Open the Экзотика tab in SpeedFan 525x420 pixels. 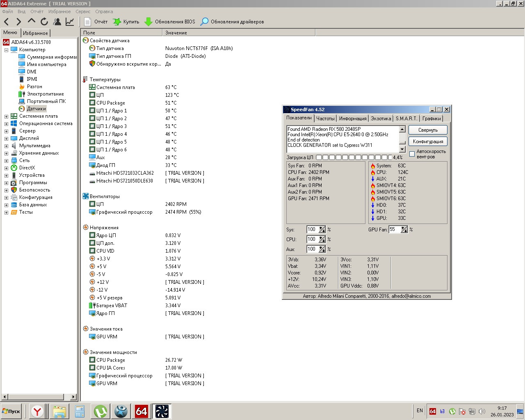coord(381,119)
